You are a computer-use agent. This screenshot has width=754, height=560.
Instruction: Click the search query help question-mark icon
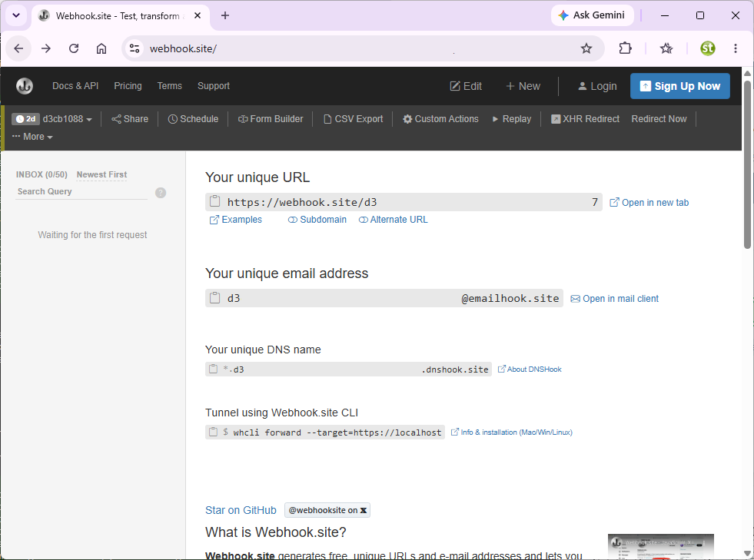(161, 193)
